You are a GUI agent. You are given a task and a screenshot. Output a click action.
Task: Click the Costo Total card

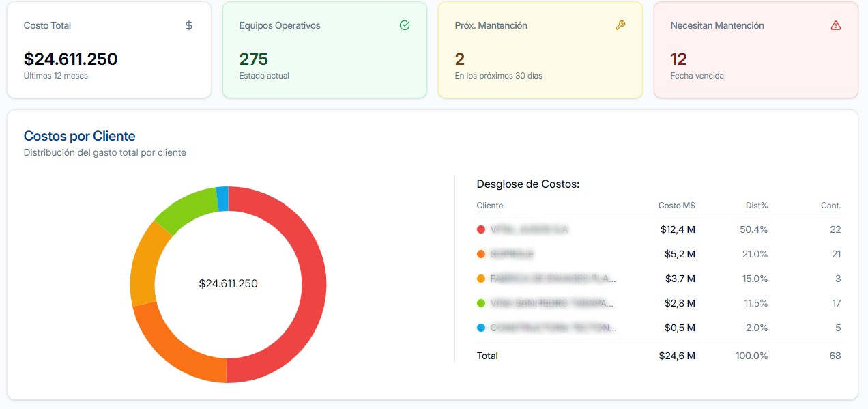[108, 49]
